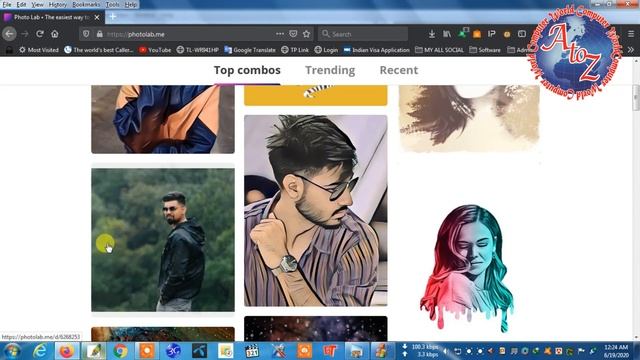Viewport: 640px width, 360px height.
Task: Open the File menu
Action: [7, 4]
